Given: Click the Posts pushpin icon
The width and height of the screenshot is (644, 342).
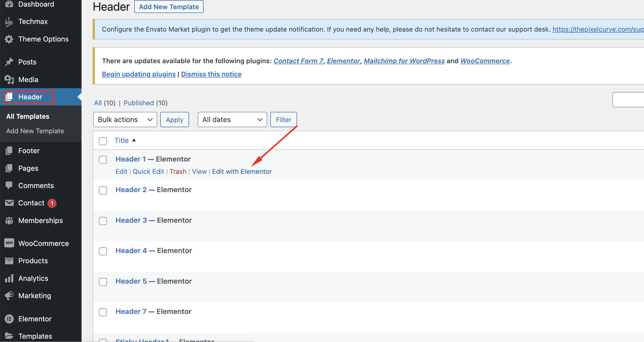Looking at the screenshot, I should 9,62.
